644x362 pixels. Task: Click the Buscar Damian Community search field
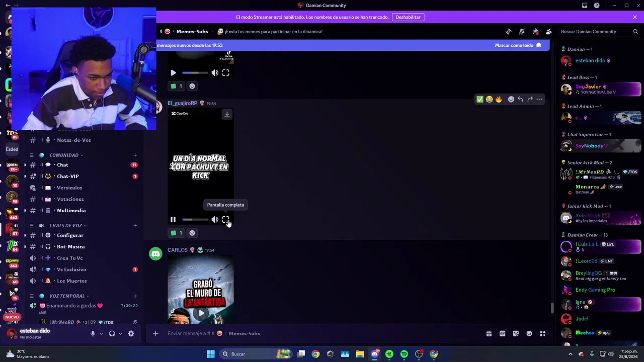(599, 31)
